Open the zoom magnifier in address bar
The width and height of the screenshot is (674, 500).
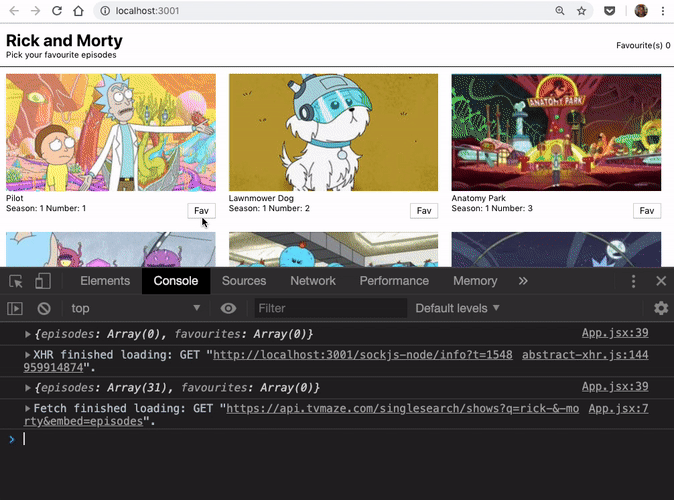click(560, 11)
